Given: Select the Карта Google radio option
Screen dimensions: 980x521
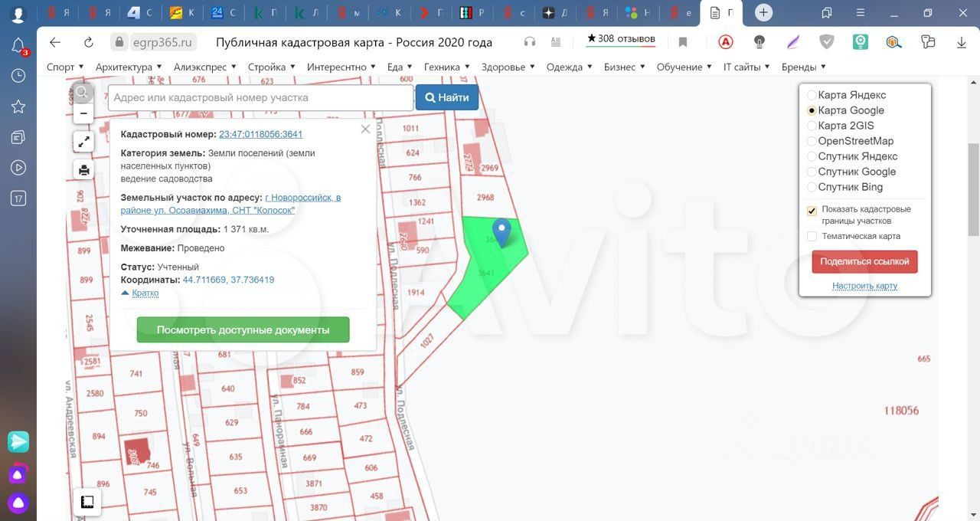Looking at the screenshot, I should pyautogui.click(x=812, y=110).
